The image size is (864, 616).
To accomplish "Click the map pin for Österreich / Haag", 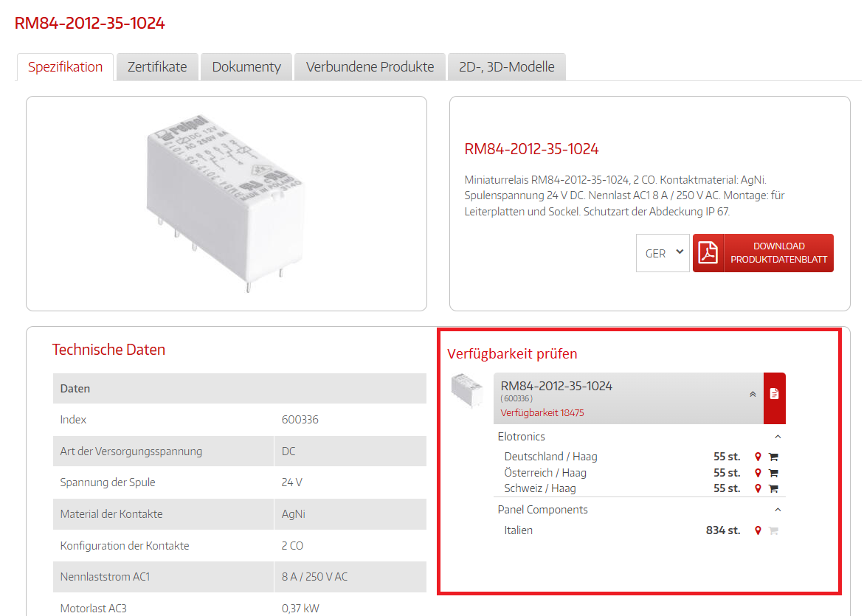I will (x=758, y=473).
